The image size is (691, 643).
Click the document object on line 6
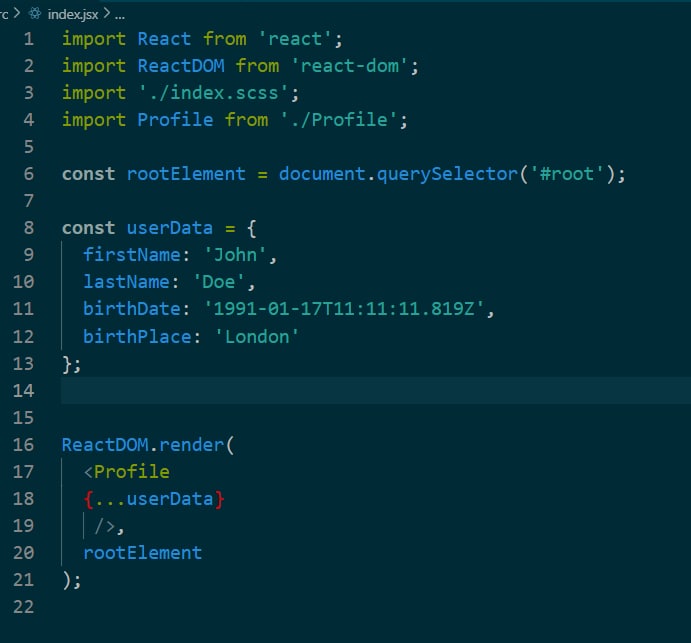click(x=322, y=174)
